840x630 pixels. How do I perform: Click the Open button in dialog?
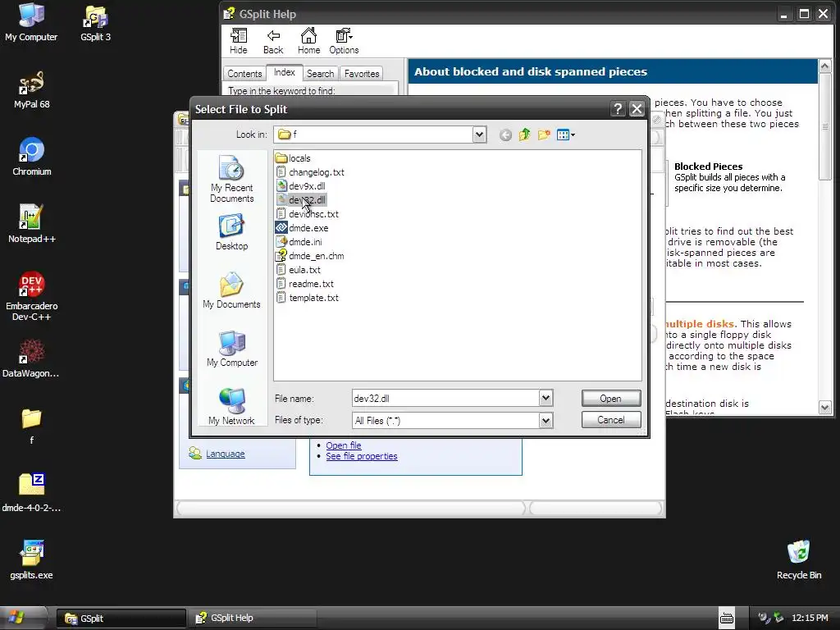pyautogui.click(x=610, y=399)
